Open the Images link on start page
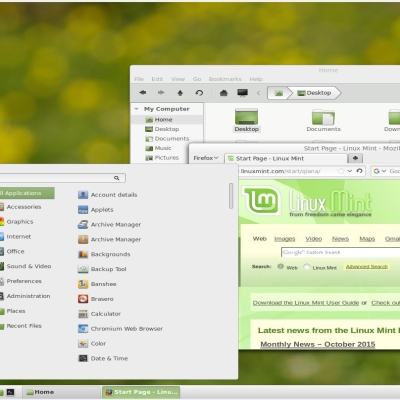400x400 pixels. [285, 239]
